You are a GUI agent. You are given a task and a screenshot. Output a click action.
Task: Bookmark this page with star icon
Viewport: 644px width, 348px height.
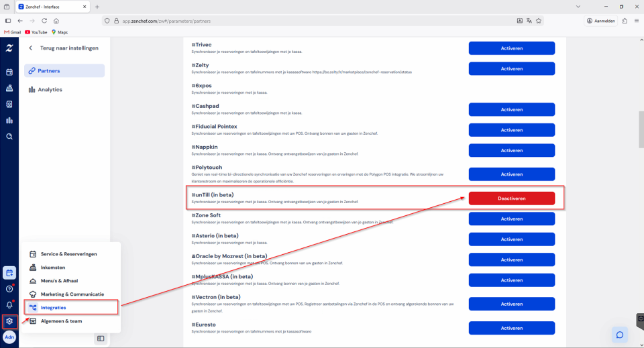pyautogui.click(x=539, y=21)
